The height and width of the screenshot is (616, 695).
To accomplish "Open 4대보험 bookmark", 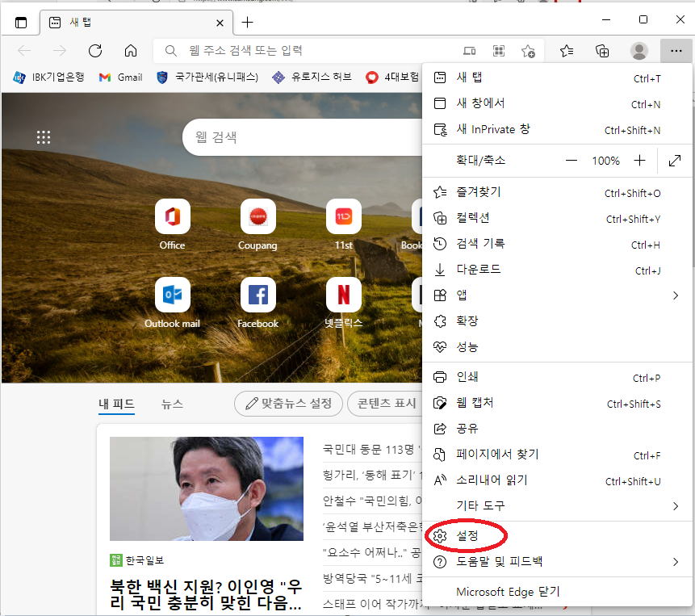I will click(392, 78).
